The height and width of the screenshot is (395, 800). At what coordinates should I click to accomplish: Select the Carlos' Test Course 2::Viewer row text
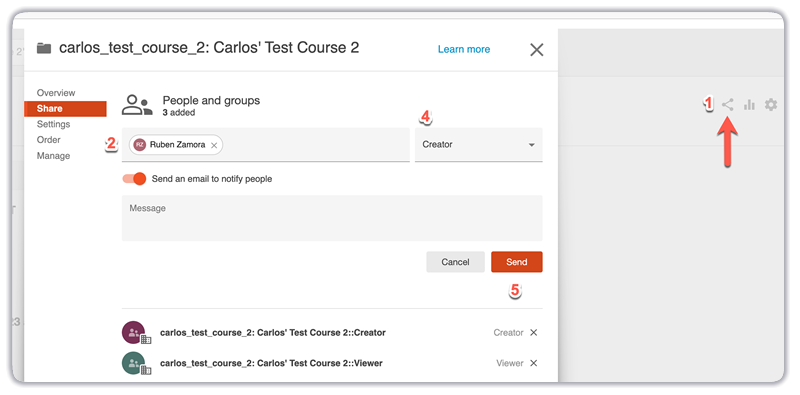271,363
